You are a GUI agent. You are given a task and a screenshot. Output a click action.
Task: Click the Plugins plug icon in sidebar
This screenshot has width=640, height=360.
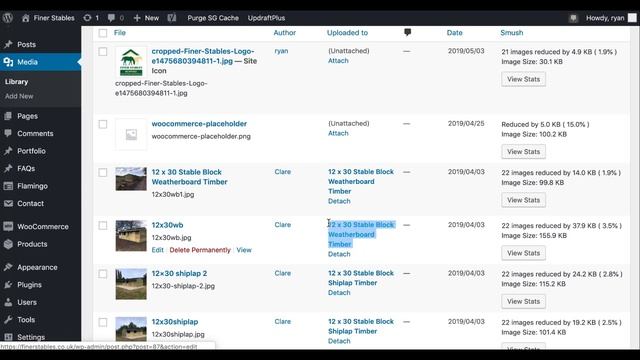click(x=8, y=285)
